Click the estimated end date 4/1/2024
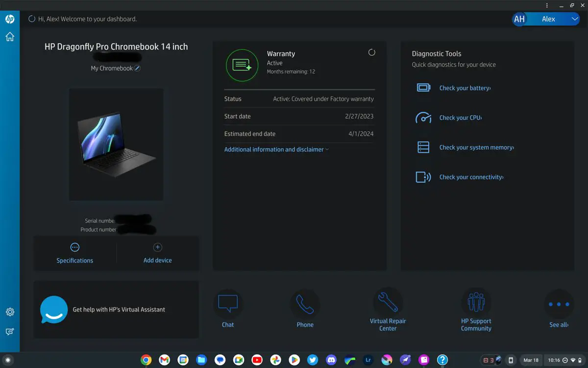588x368 pixels. (361, 133)
